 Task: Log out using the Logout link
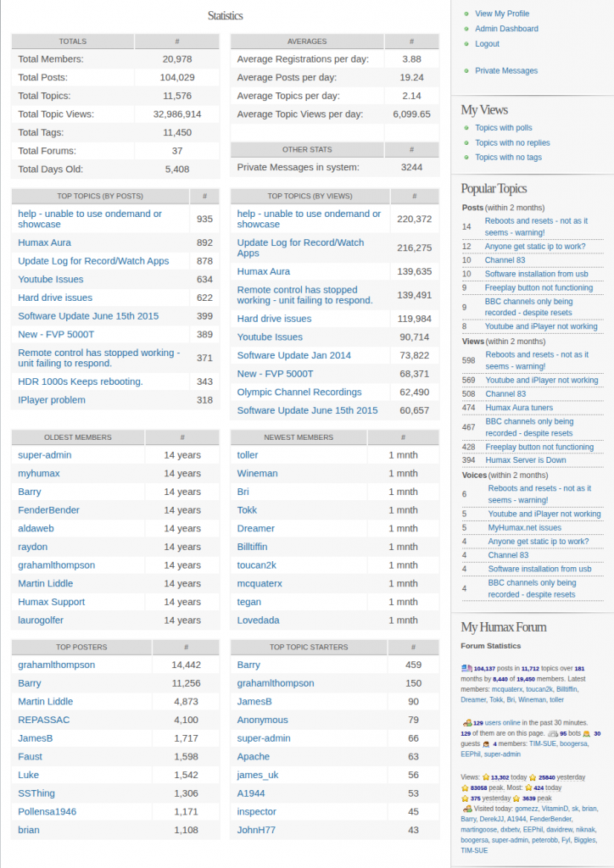(487, 44)
